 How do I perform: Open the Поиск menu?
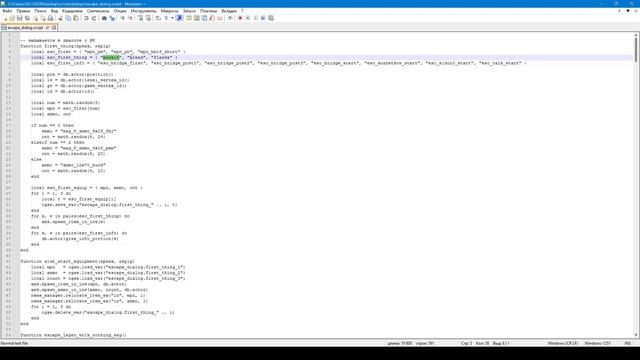40,11
